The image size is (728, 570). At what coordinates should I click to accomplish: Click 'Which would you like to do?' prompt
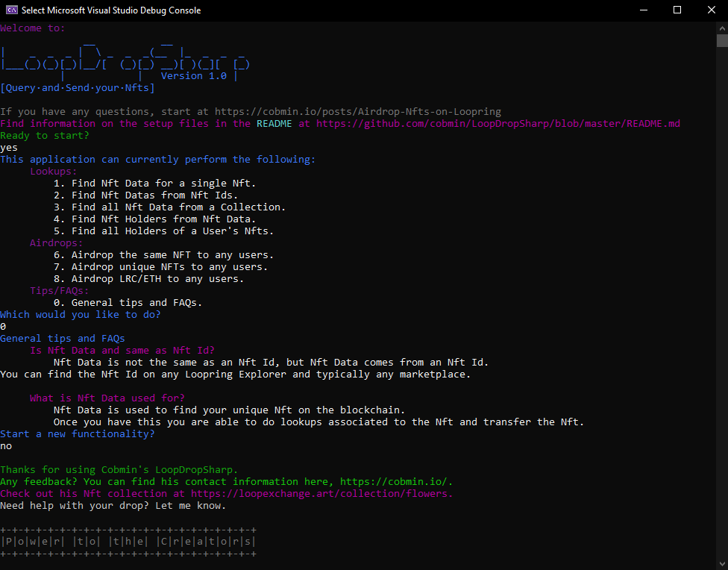[x=81, y=315]
